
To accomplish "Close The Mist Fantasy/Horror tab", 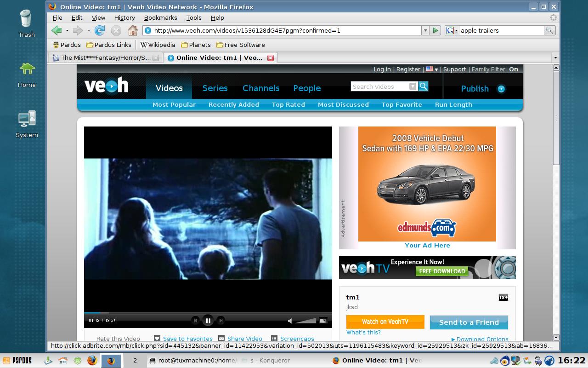I will click(156, 57).
